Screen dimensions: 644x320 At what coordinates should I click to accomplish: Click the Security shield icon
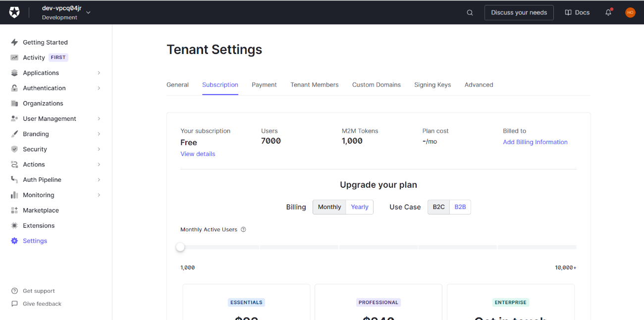(x=14, y=149)
